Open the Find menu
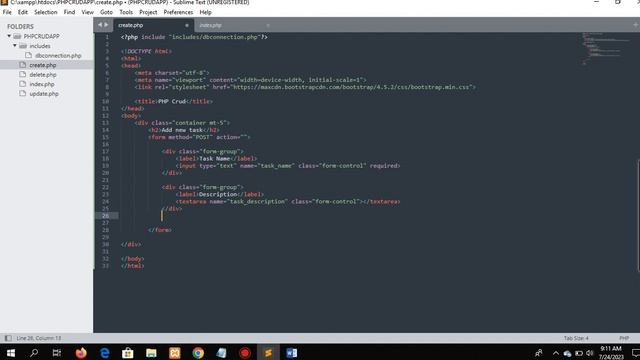 (x=69, y=12)
